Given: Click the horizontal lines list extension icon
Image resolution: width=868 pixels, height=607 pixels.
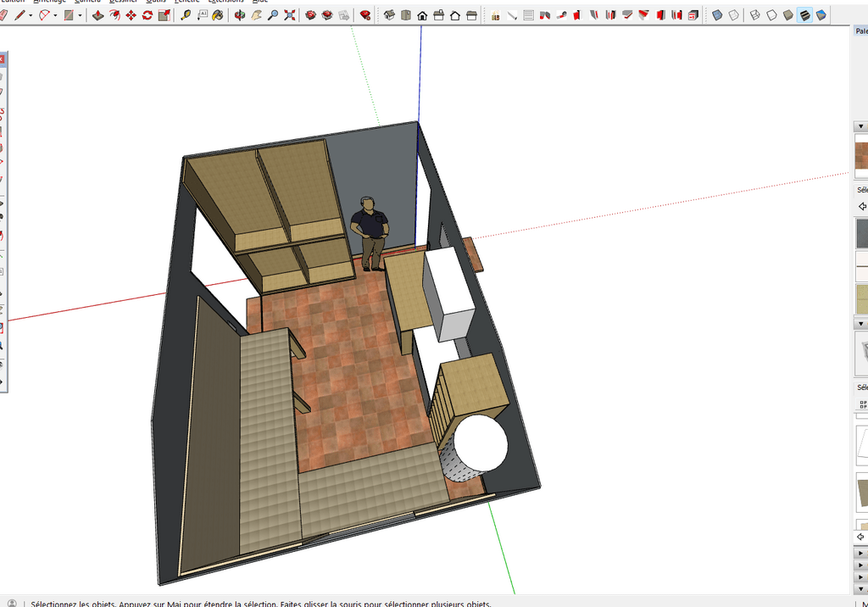Looking at the screenshot, I should 529,15.
